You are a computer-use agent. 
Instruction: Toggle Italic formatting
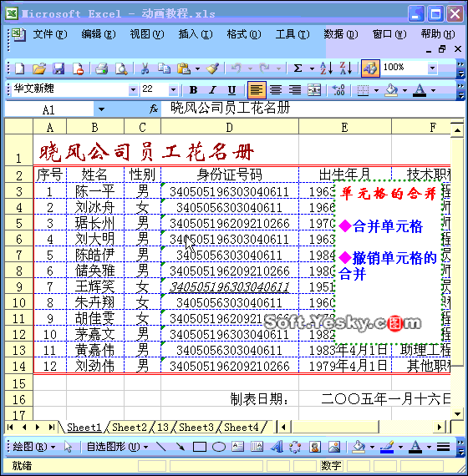pyautogui.click(x=213, y=90)
